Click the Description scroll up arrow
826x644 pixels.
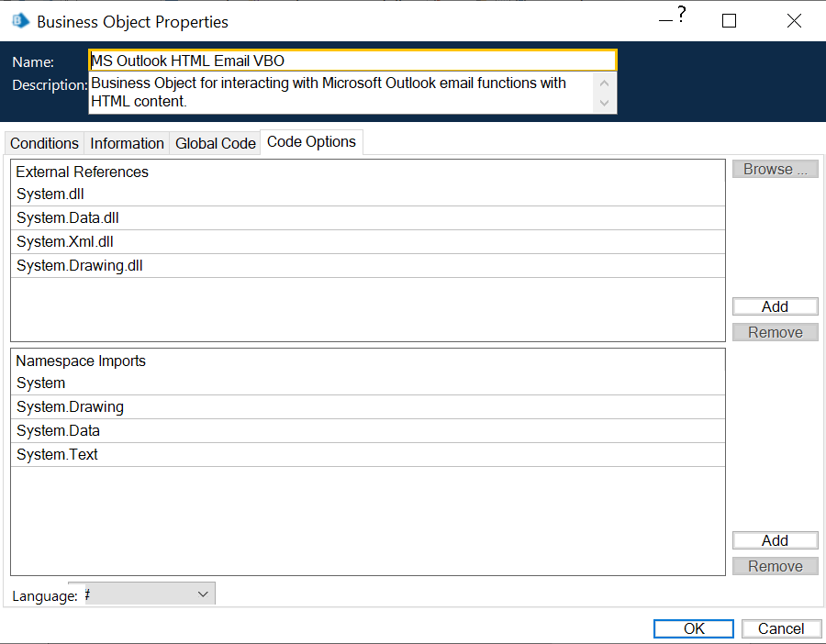[x=604, y=83]
